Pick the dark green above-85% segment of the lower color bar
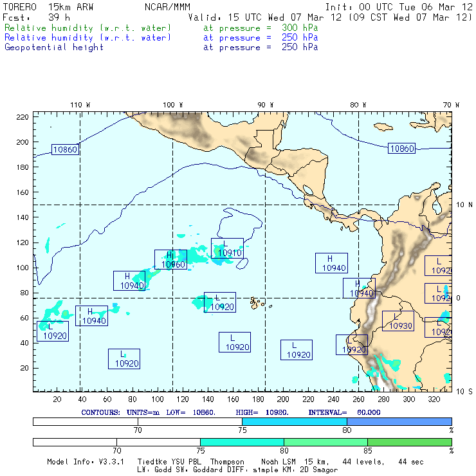 (x=410, y=442)
